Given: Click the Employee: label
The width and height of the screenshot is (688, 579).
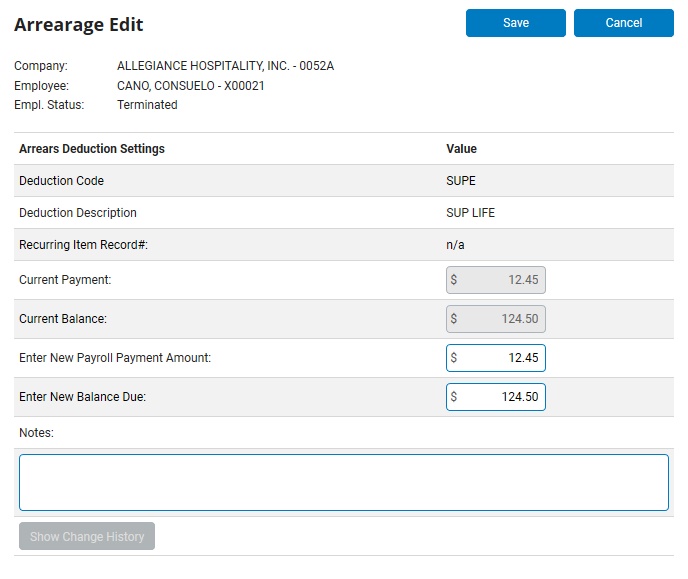Looking at the screenshot, I should pyautogui.click(x=41, y=86).
